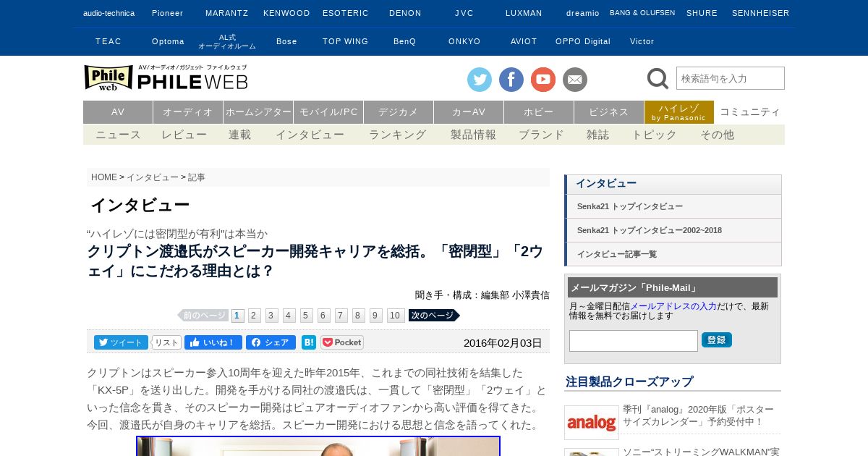
Task: Click the Phile-Mail email address field
Action: (x=634, y=341)
